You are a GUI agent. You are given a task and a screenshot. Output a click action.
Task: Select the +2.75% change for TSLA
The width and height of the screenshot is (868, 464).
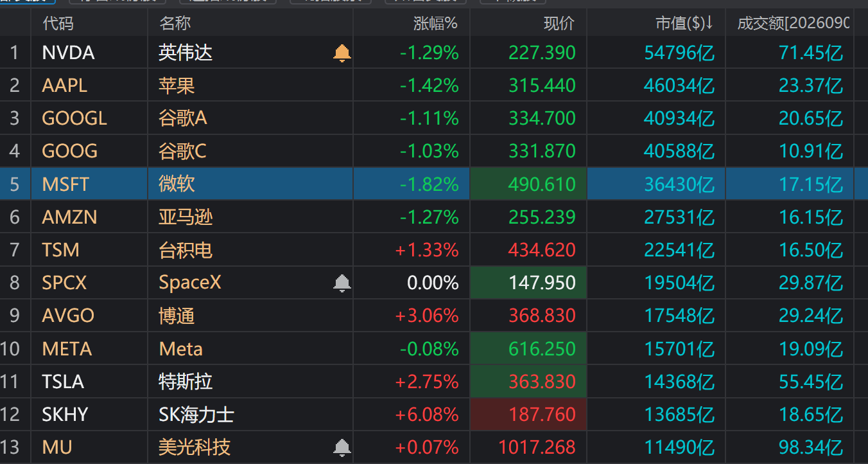coord(428,382)
